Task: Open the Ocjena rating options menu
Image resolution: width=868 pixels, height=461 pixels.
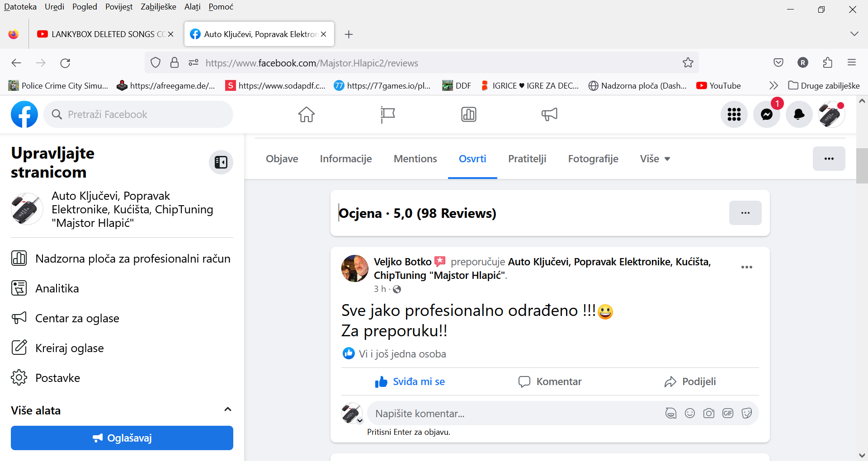Action: click(x=745, y=213)
